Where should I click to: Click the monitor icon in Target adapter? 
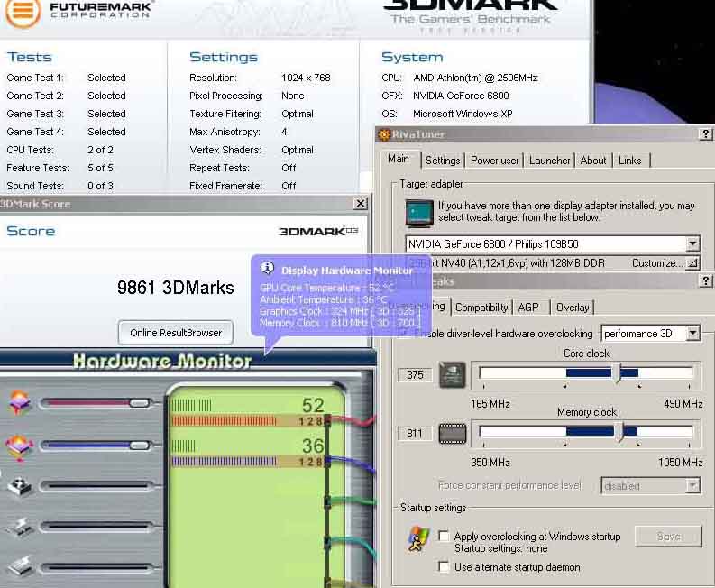419,213
